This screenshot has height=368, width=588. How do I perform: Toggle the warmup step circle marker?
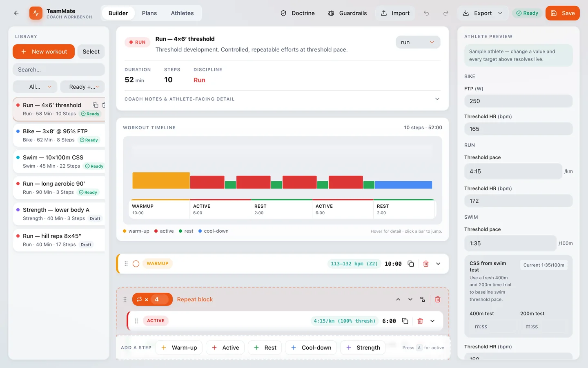coord(136,264)
